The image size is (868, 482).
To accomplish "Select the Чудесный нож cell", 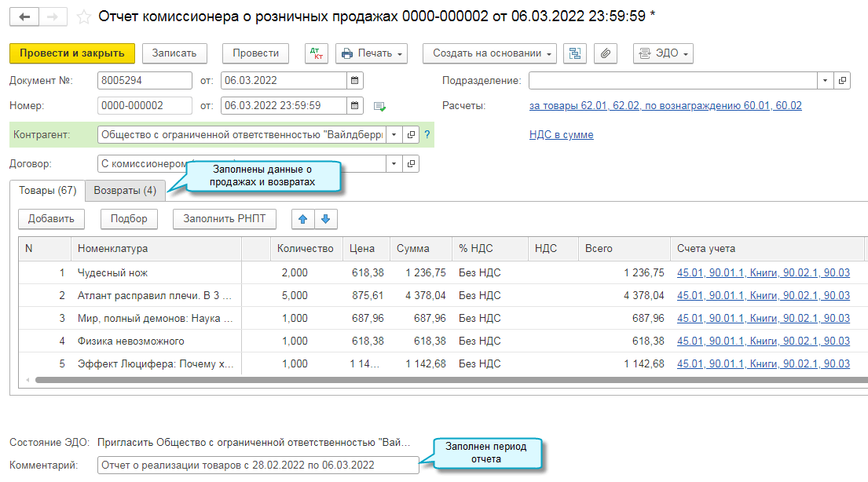I will 156,273.
